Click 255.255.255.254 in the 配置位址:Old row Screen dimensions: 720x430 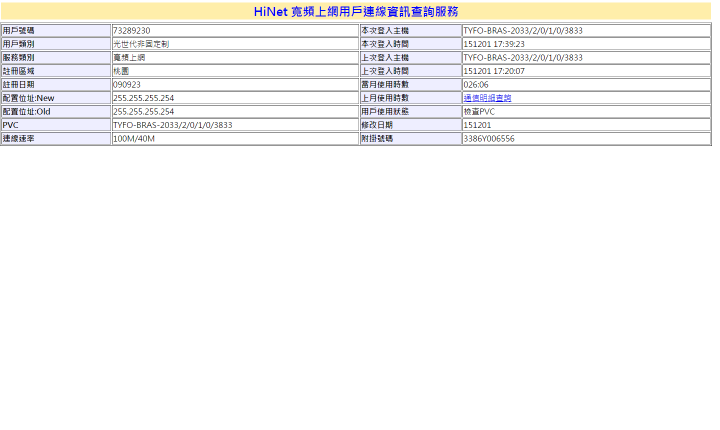(x=143, y=112)
